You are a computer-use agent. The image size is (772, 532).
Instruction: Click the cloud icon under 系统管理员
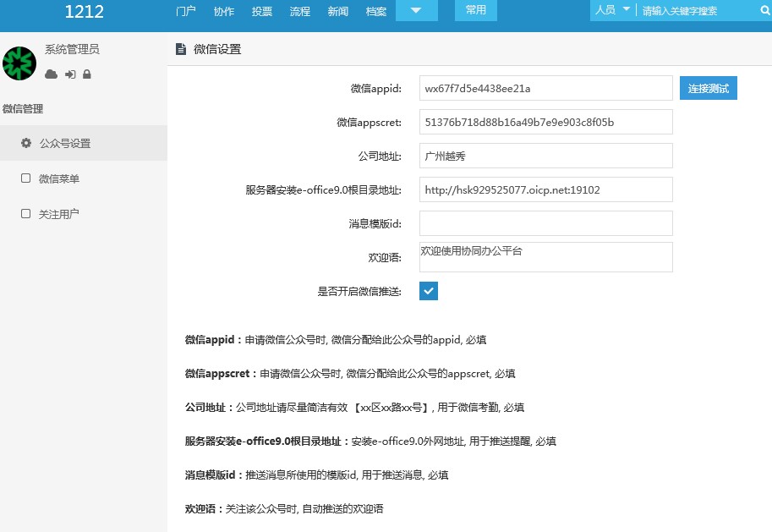[x=52, y=74]
